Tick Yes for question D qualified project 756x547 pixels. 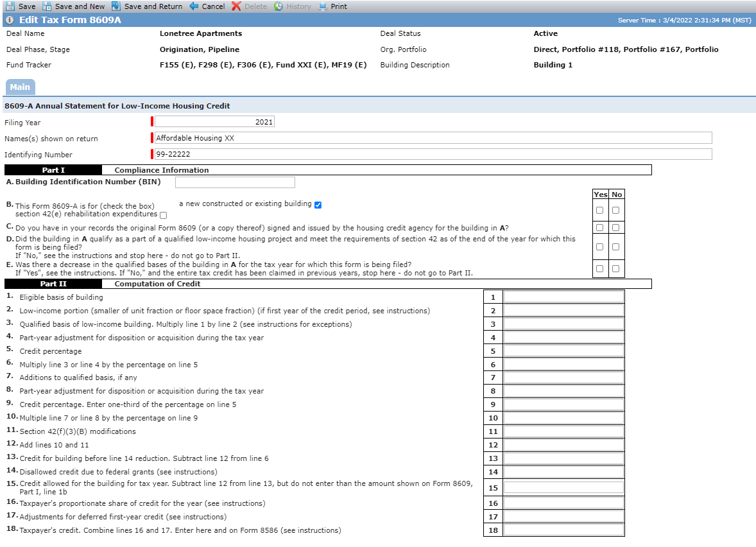tap(600, 247)
